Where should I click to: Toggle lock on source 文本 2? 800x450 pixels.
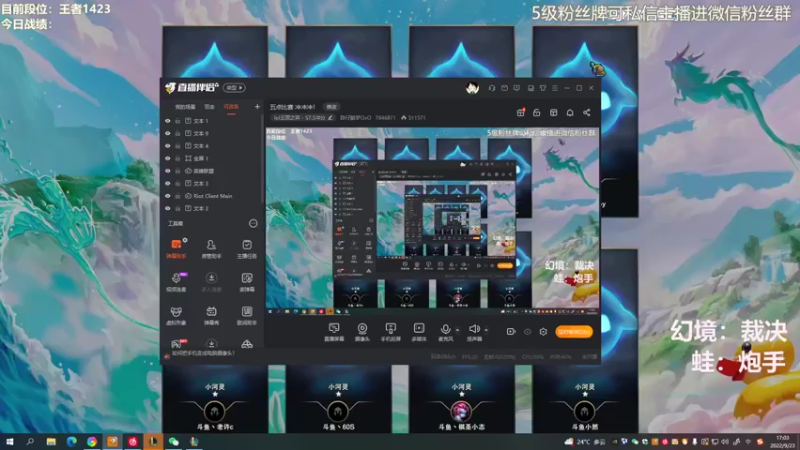178,208
